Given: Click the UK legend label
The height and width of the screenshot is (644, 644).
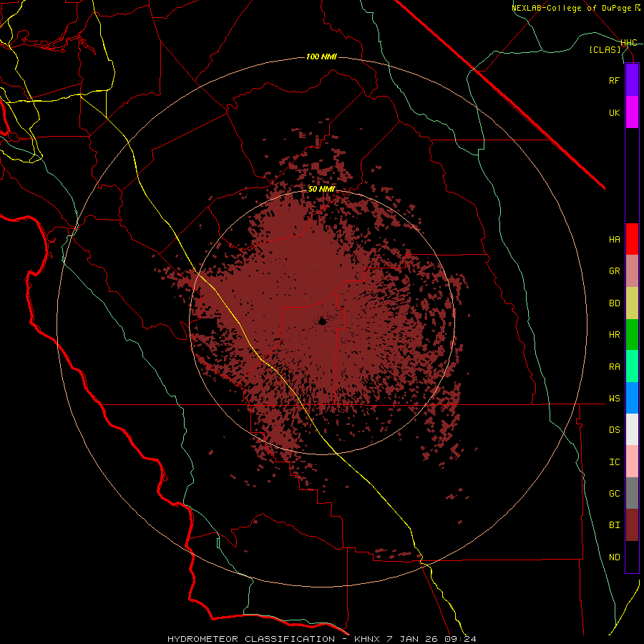Looking at the screenshot, I should (x=615, y=112).
